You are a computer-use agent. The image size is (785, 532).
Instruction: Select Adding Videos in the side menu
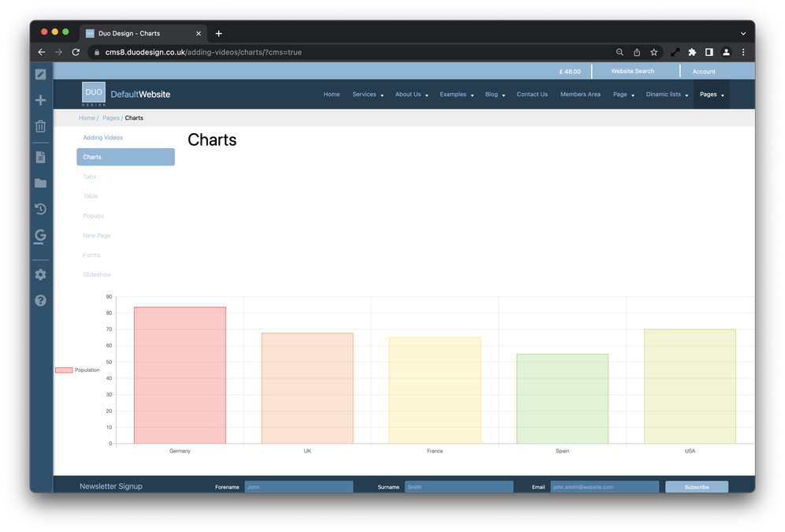tap(103, 137)
